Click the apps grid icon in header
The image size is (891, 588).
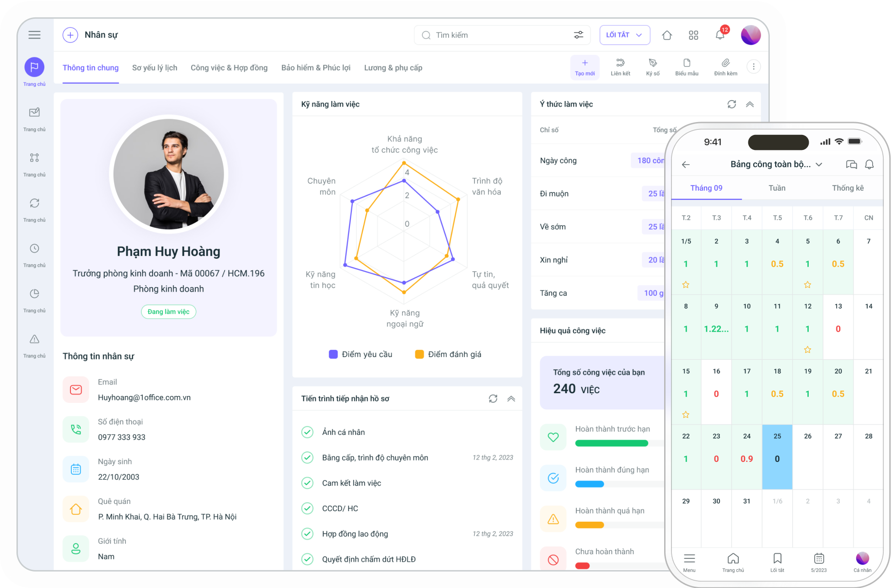[693, 35]
